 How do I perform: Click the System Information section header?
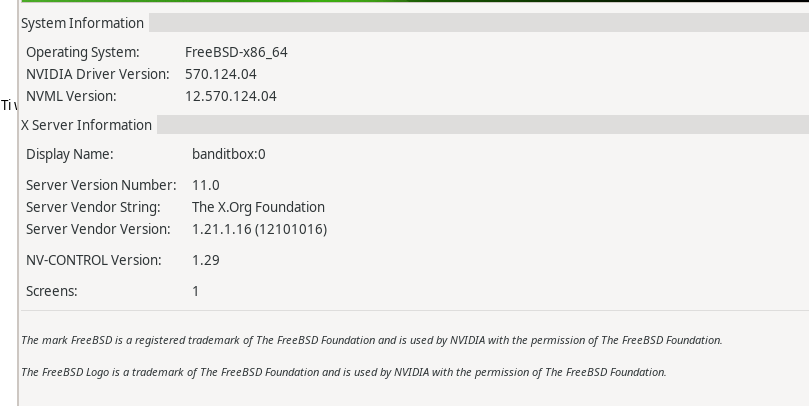pos(82,23)
